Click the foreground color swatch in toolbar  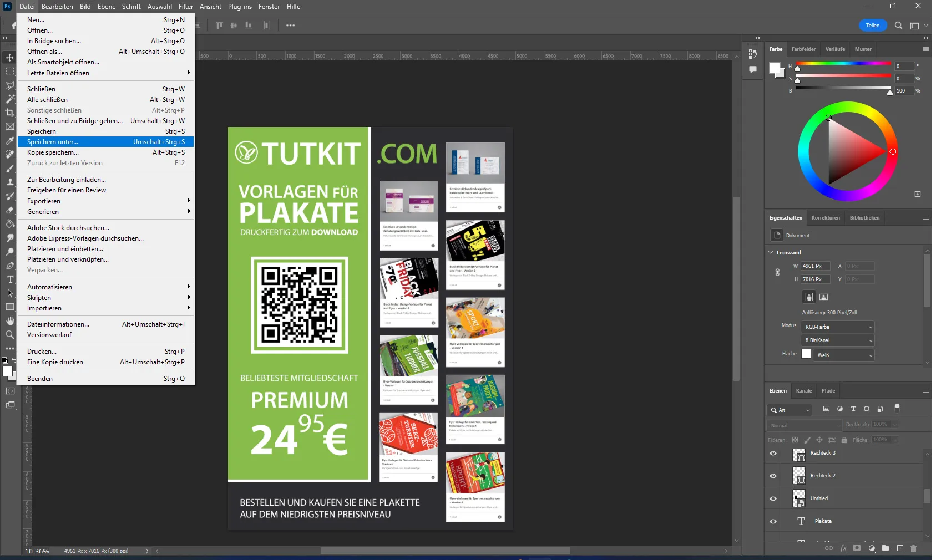point(7,371)
